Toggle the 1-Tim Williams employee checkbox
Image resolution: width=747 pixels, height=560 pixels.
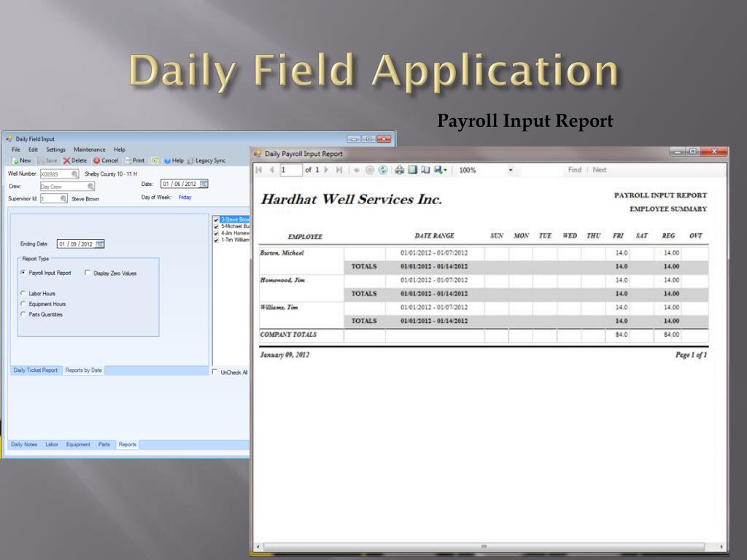pyautogui.click(x=216, y=240)
